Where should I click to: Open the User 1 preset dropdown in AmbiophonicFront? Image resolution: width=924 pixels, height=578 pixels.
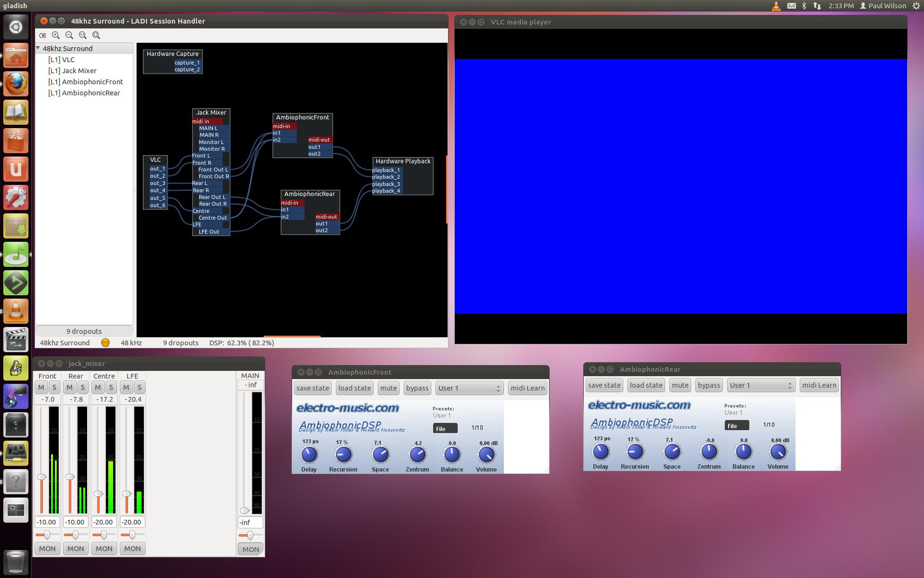tap(469, 388)
